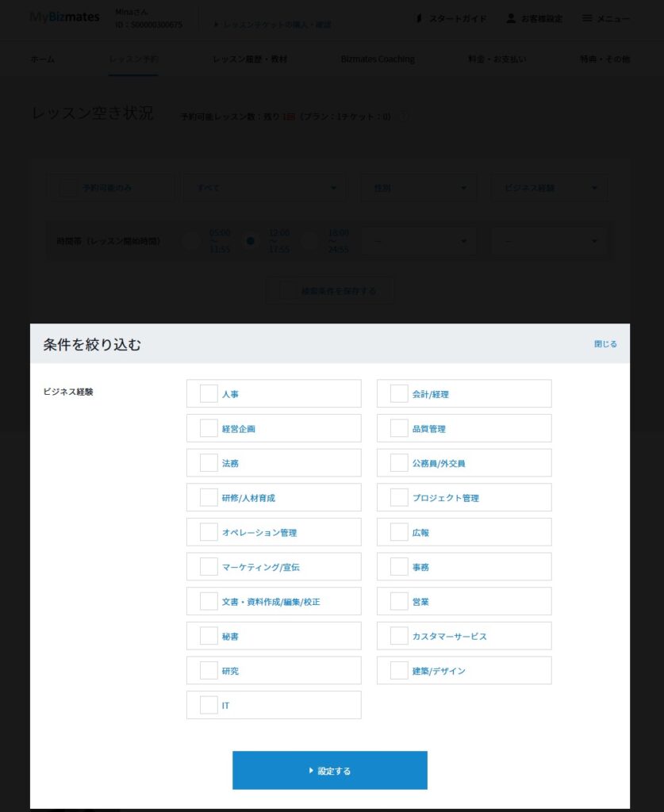
Task: Tick the カスタマーサービス checkbox
Action: point(399,636)
